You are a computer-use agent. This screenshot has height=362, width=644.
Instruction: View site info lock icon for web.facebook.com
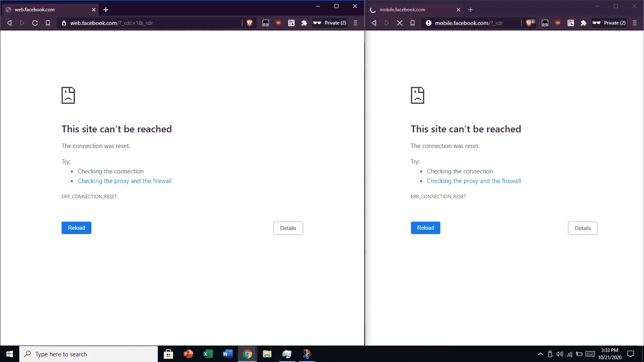(x=64, y=23)
